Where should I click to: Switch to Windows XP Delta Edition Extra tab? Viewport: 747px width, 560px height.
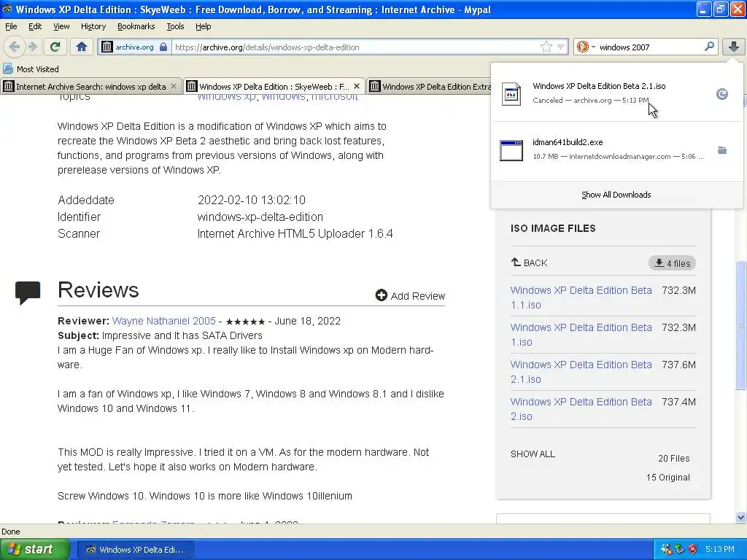[x=430, y=86]
